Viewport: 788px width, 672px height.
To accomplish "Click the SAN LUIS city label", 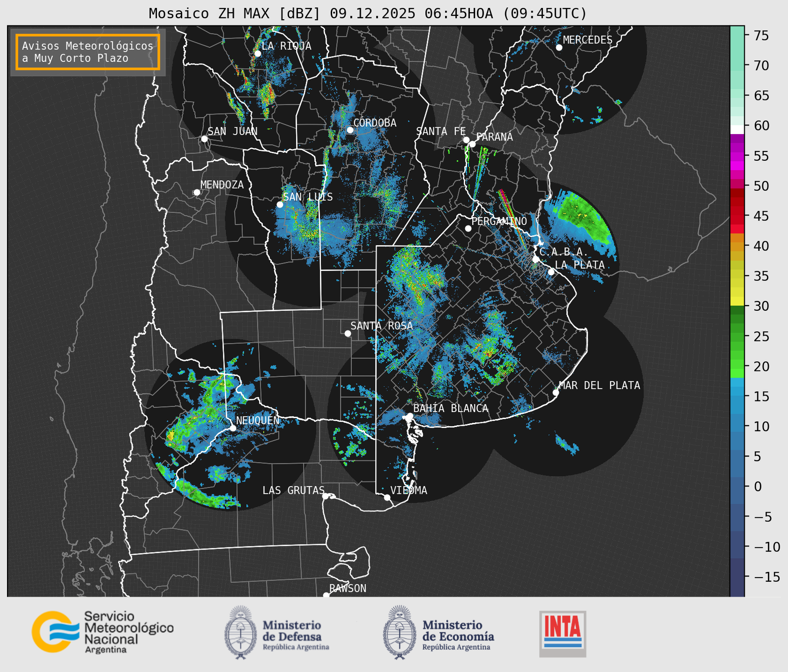I will click(308, 197).
